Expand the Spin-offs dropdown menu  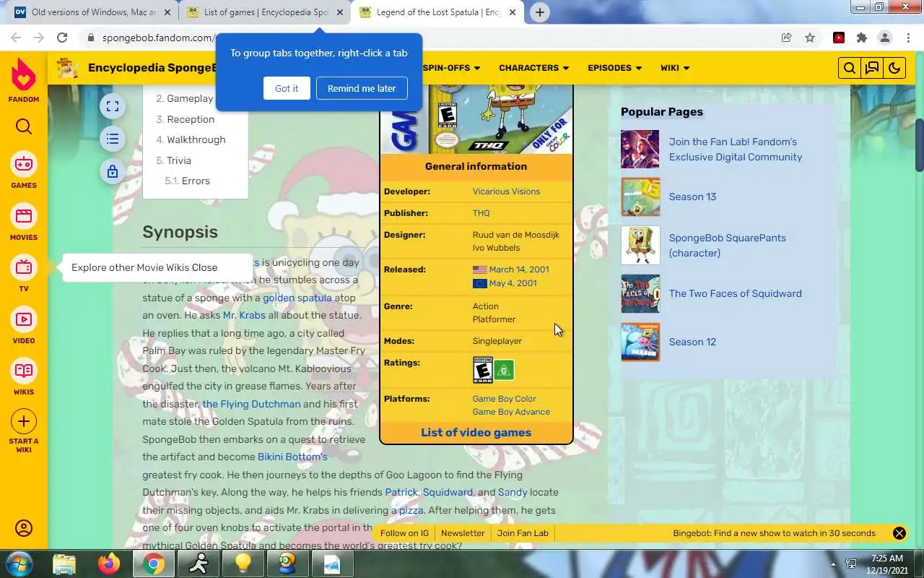(x=451, y=68)
